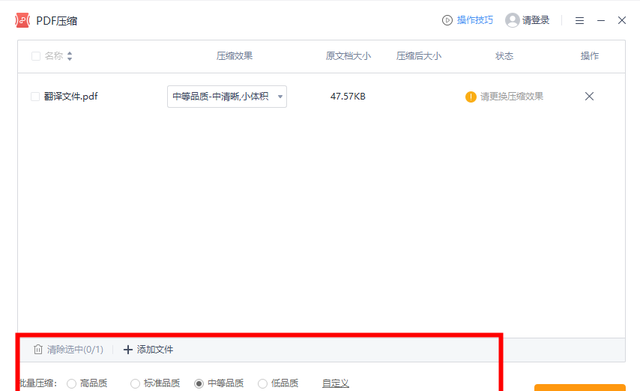Click the plus icon for 添加文件
This screenshot has width=640, height=391.
point(128,350)
